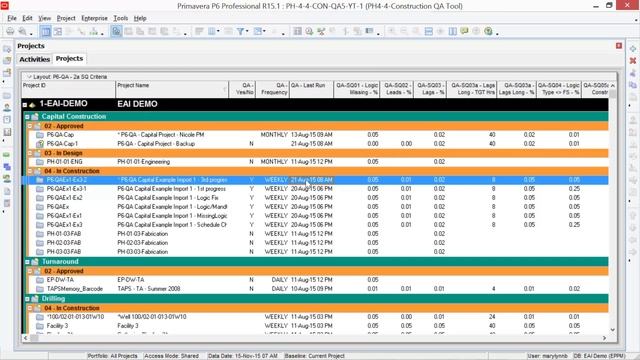Click the highlighted details view toolbar icon
The image size is (640, 360).
coord(116,31)
